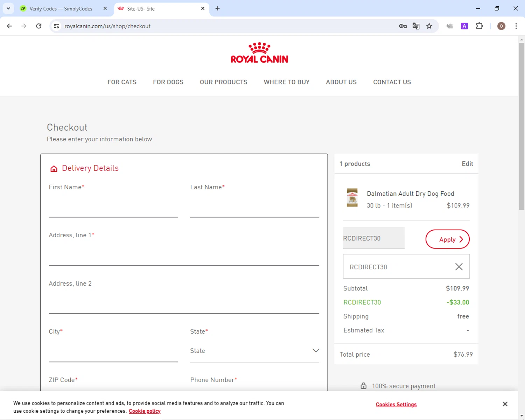This screenshot has width=525, height=420.
Task: Focus the City field
Action: coord(113,351)
